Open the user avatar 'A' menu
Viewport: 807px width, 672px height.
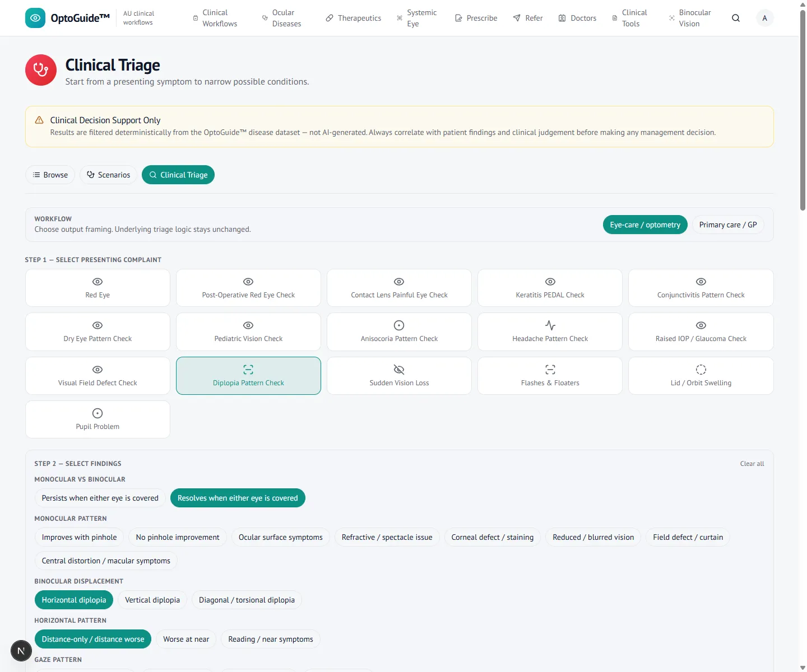coord(764,18)
